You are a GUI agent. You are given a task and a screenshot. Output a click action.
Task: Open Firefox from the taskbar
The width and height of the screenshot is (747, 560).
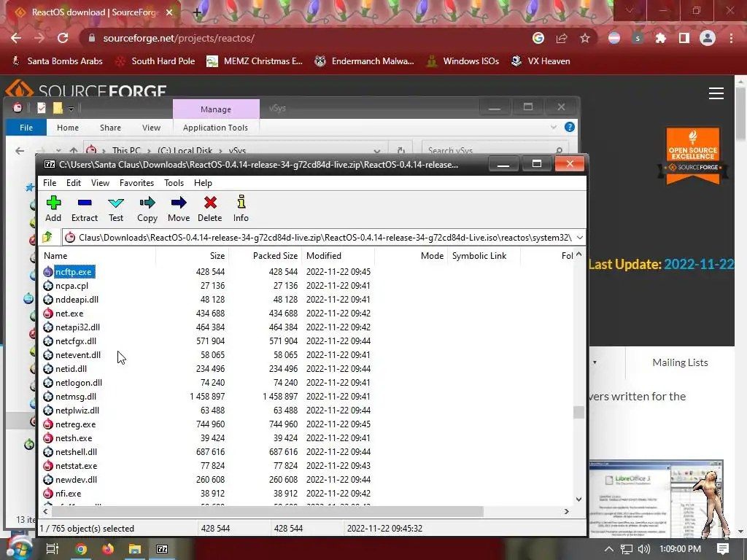[x=108, y=549]
